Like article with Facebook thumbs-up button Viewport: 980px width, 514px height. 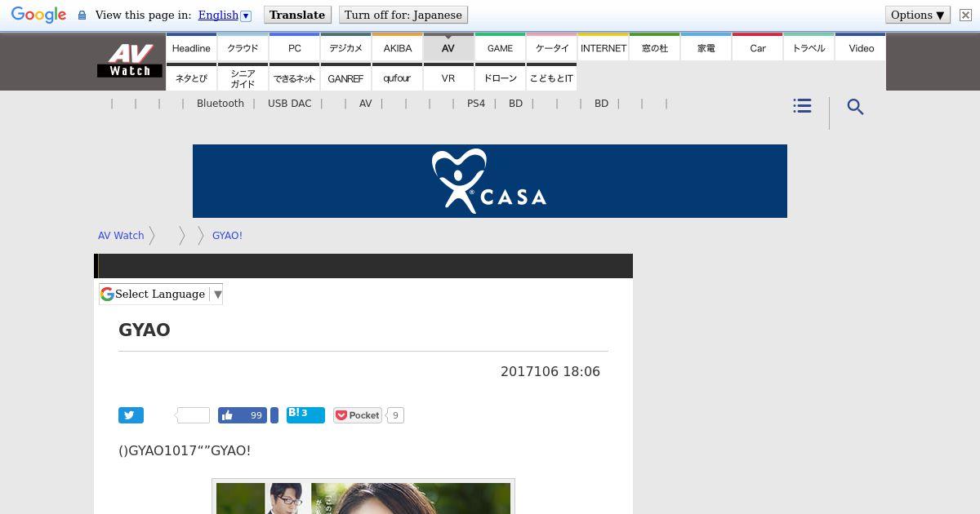(x=243, y=415)
